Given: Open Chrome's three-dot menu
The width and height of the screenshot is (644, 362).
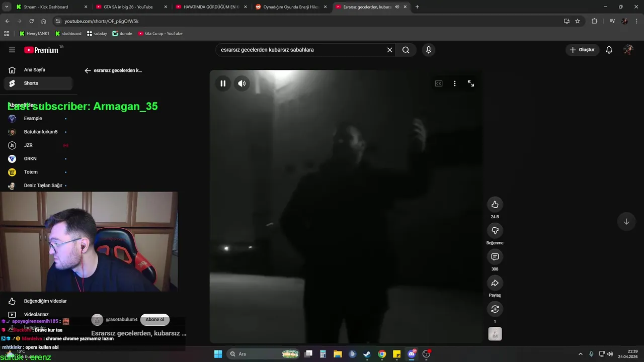Looking at the screenshot, I should pyautogui.click(x=636, y=21).
